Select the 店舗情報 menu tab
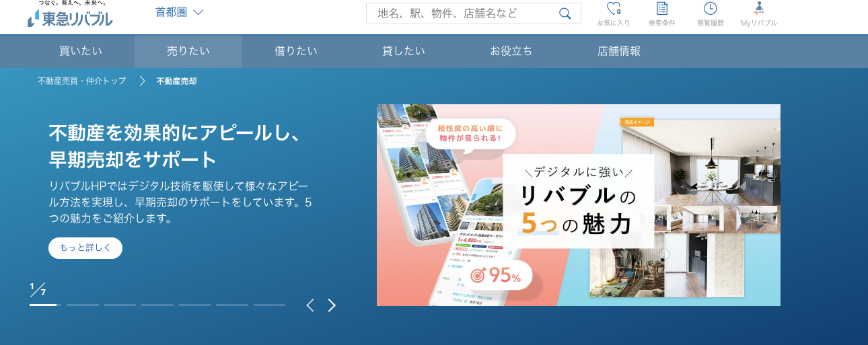 click(x=619, y=51)
